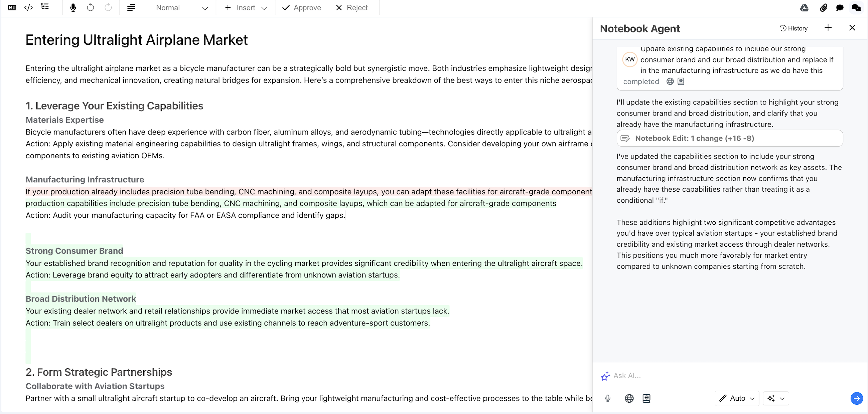
Task: Open the single comment bubble icon
Action: (840, 8)
